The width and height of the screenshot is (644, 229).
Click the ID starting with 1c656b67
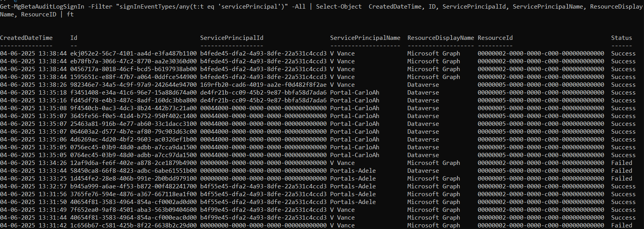click(x=133, y=225)
